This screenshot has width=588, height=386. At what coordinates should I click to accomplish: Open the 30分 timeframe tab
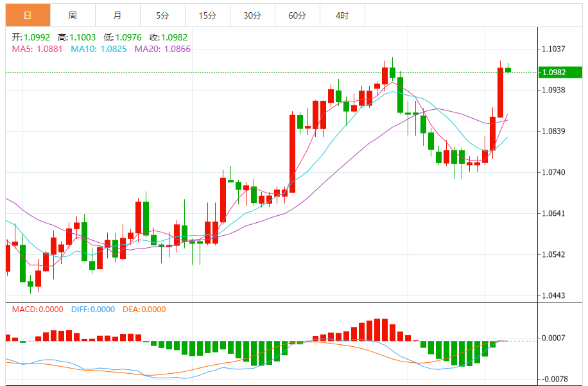[253, 15]
